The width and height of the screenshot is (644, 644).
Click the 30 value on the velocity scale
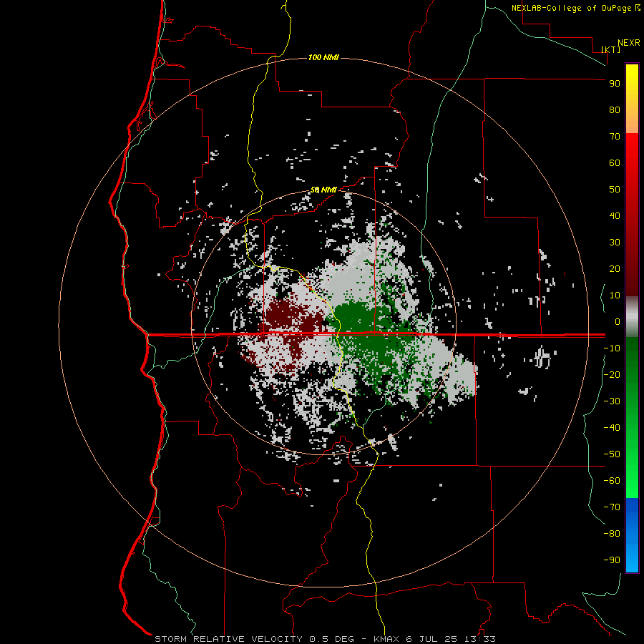pos(615,243)
